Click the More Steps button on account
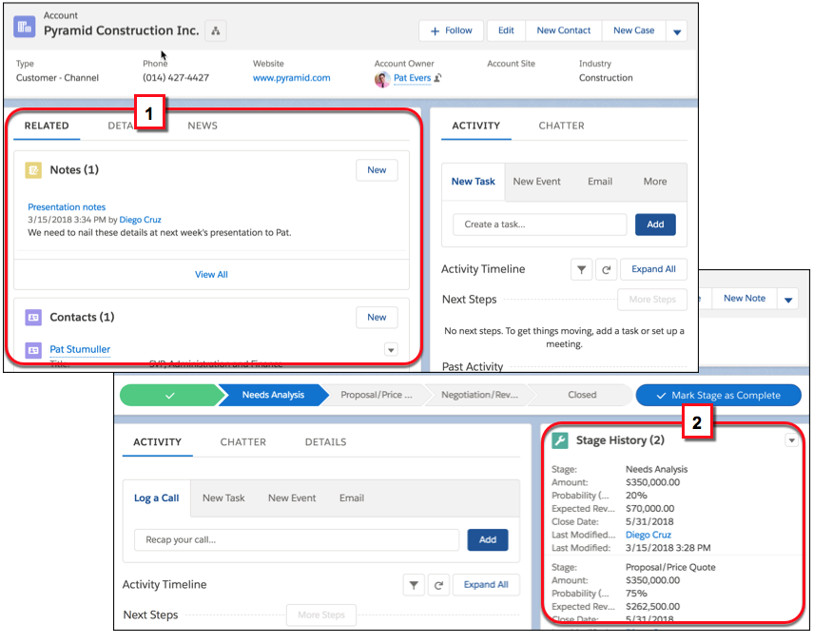This screenshot has height=644, width=813. click(652, 300)
